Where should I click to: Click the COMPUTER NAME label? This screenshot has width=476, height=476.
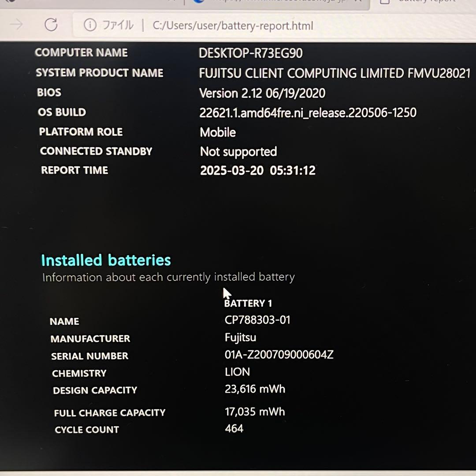(x=82, y=52)
